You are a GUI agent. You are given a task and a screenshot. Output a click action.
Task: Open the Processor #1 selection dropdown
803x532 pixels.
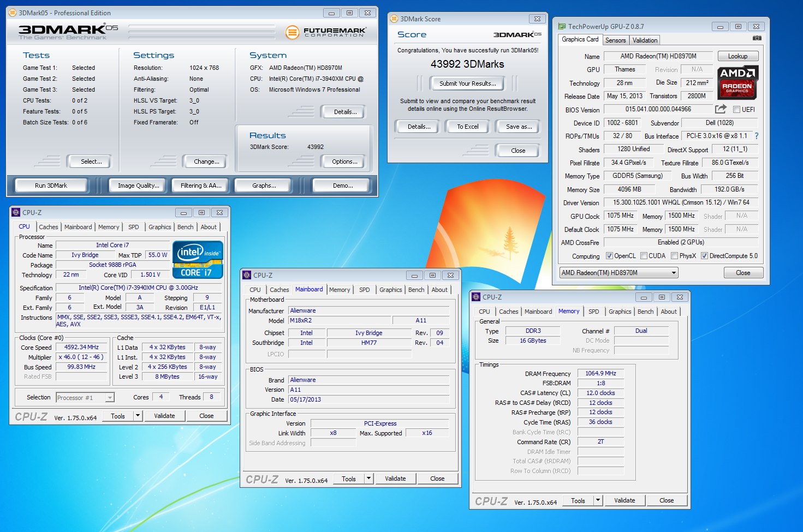[x=85, y=397]
